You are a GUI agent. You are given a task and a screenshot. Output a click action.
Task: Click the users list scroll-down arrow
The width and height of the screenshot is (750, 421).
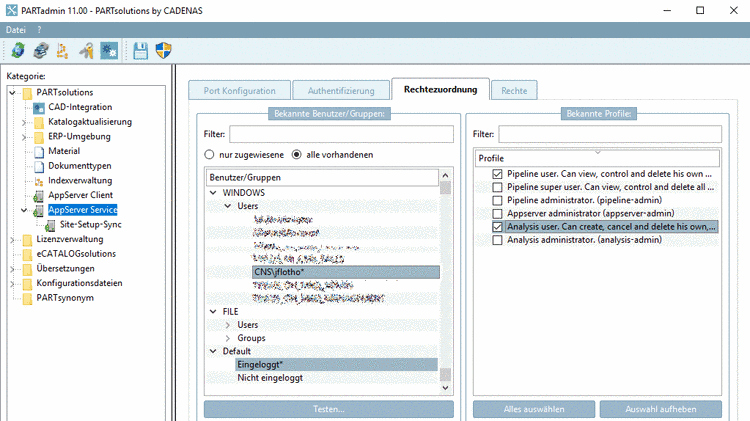click(445, 388)
